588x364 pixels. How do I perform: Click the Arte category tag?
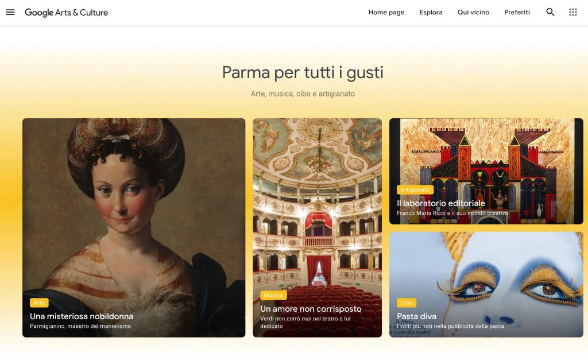[39, 303]
